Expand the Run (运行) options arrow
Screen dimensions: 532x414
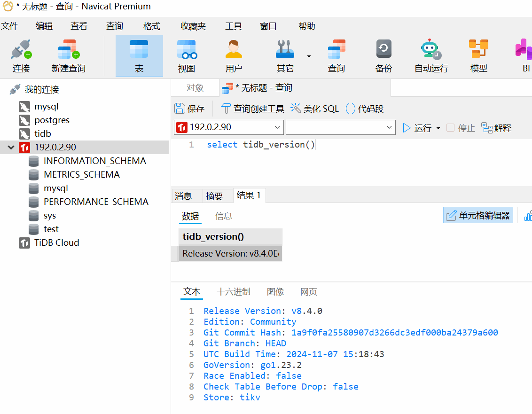438,128
